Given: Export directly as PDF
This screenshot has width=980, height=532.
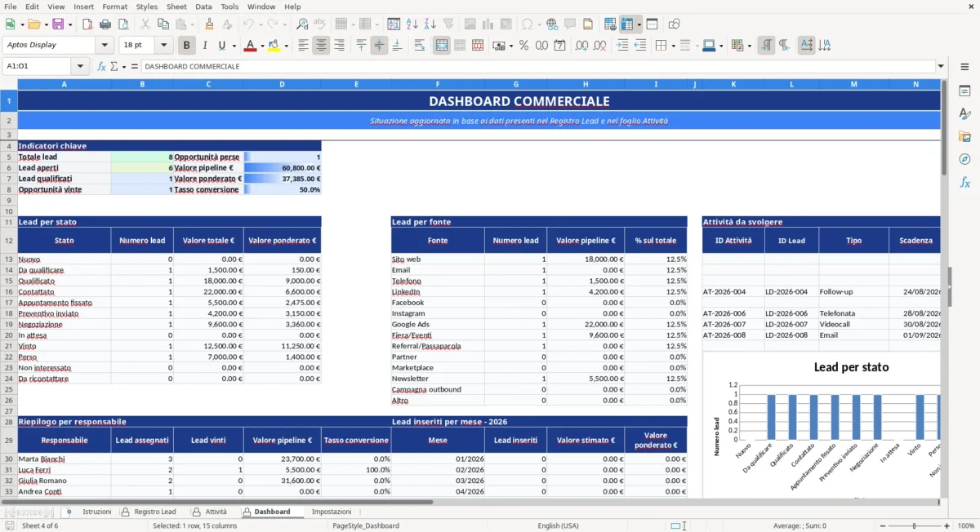Looking at the screenshot, I should [x=86, y=24].
